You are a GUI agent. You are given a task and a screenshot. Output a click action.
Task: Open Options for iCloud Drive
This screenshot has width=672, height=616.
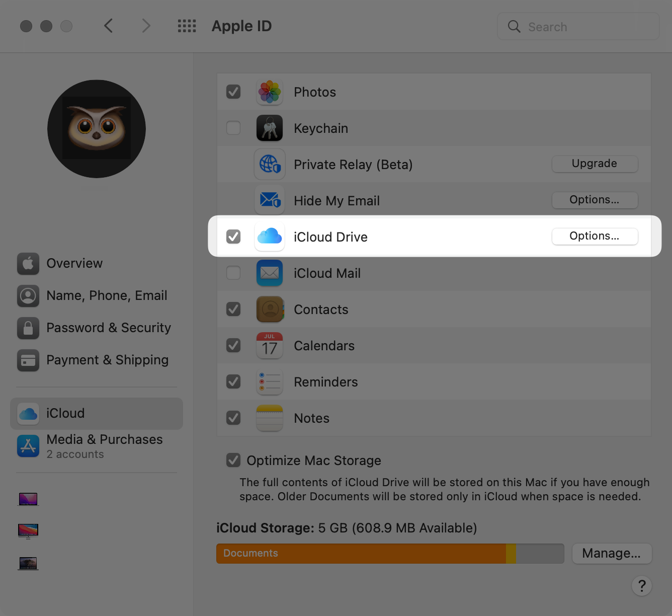pos(595,236)
